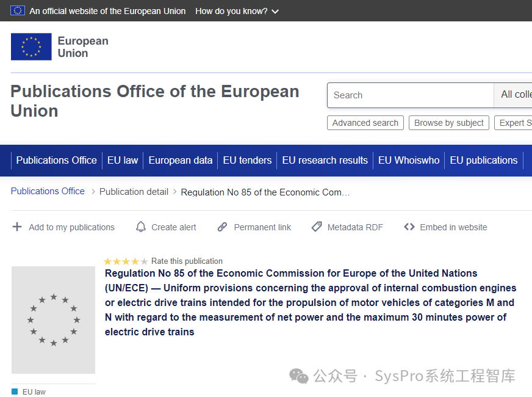Viewport: 532px width, 397px height.
Task: Click the Publications Office breadcrumb link
Action: (48, 191)
